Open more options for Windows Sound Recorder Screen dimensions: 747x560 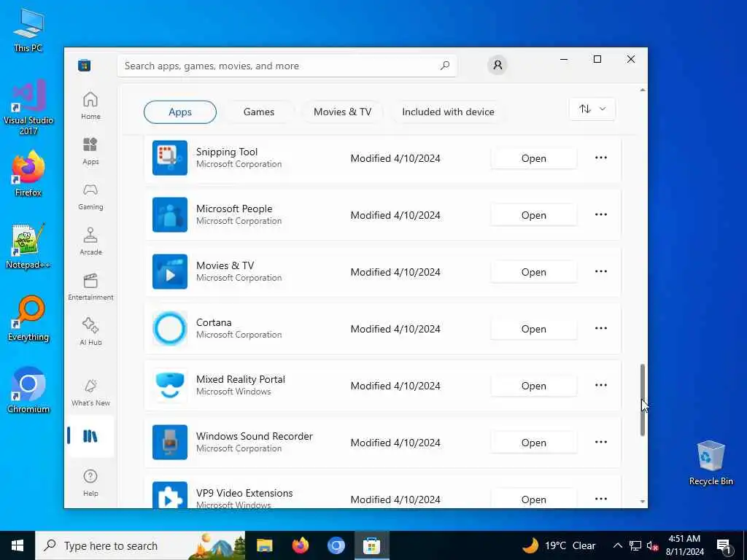tap(601, 443)
